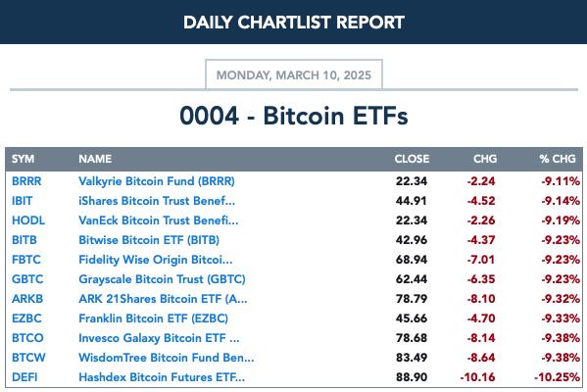This screenshot has height=392, width=587.
Task: Sort table by the % CHG header
Action: pos(558,159)
